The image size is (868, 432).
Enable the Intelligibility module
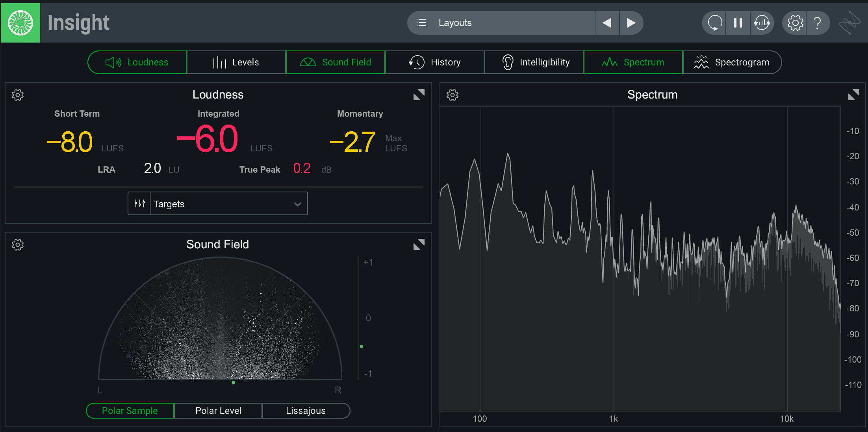pos(534,62)
